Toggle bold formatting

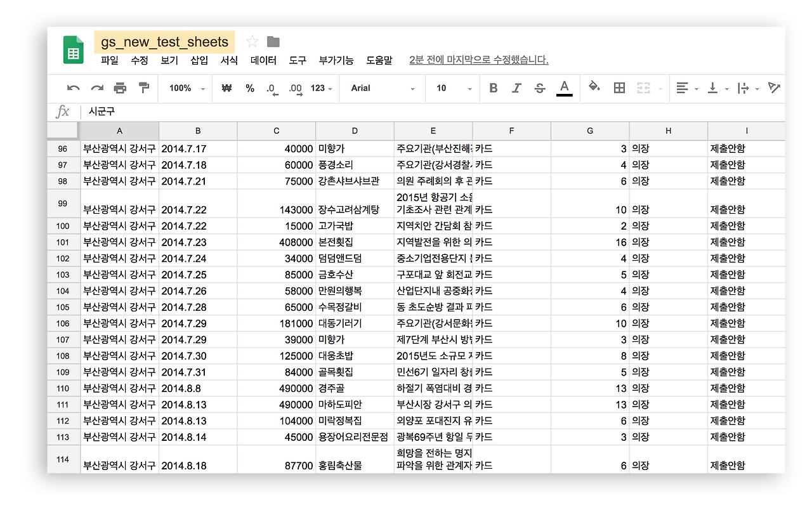(494, 88)
